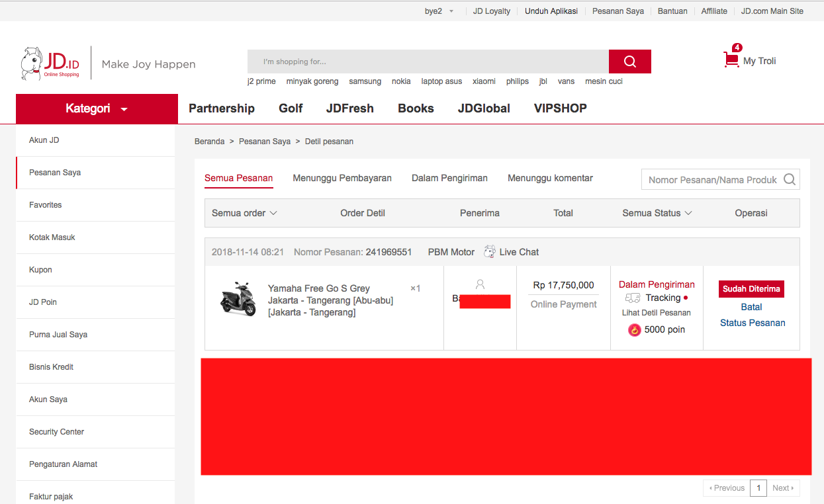Screen dimensions: 824x504
Task: Click the red search magnifier button
Action: (x=629, y=62)
